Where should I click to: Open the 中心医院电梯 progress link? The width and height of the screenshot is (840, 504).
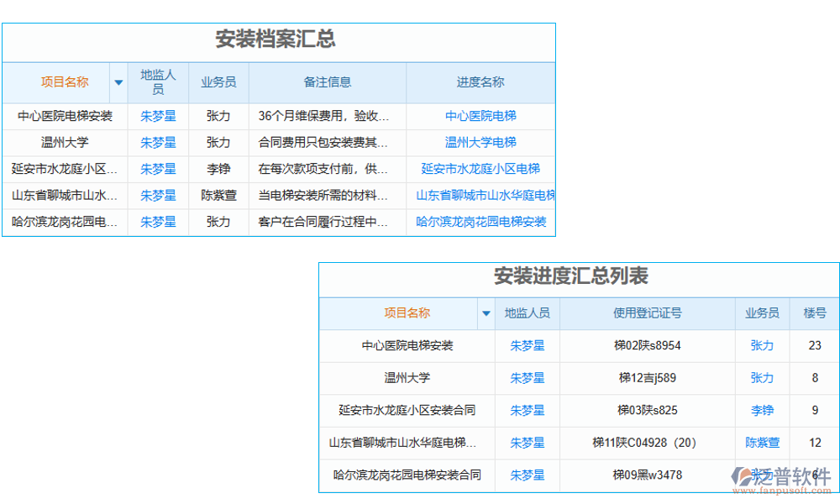pos(481,116)
